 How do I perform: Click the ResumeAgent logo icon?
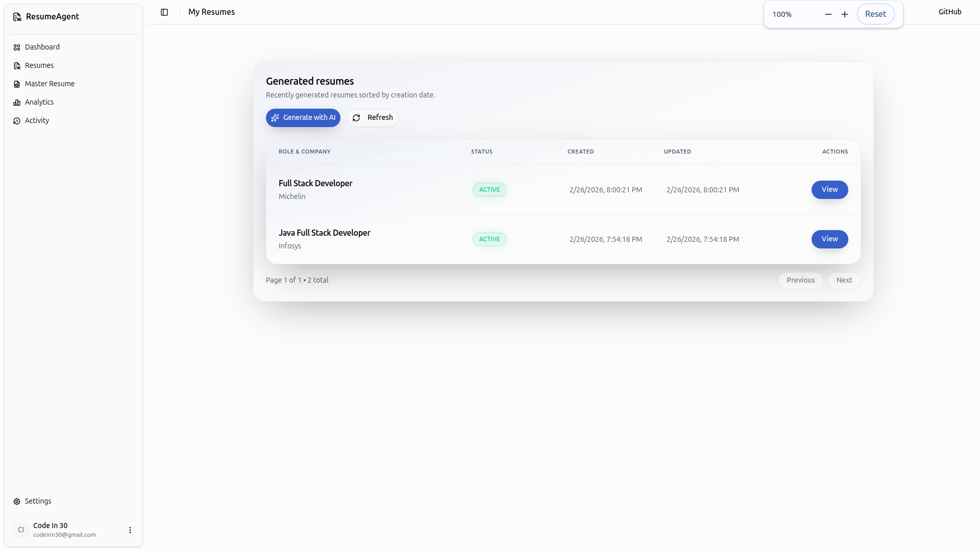click(x=17, y=17)
